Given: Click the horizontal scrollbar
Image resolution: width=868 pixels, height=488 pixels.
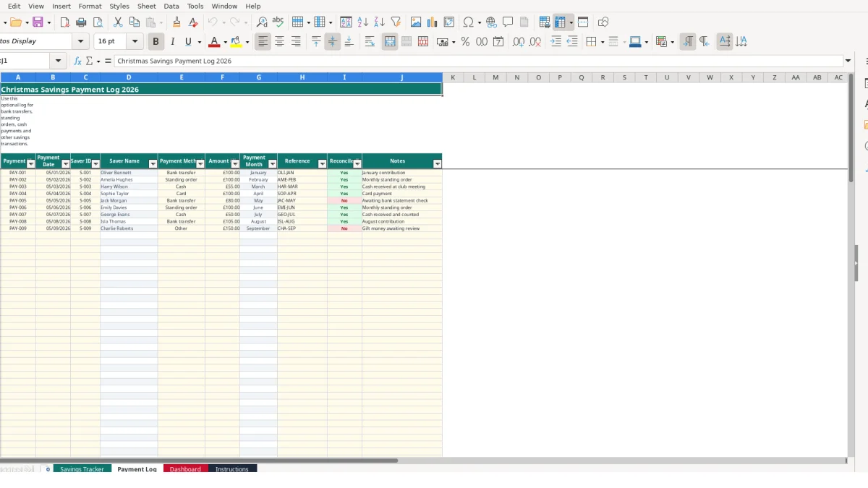Looking at the screenshot, I should tap(199, 461).
